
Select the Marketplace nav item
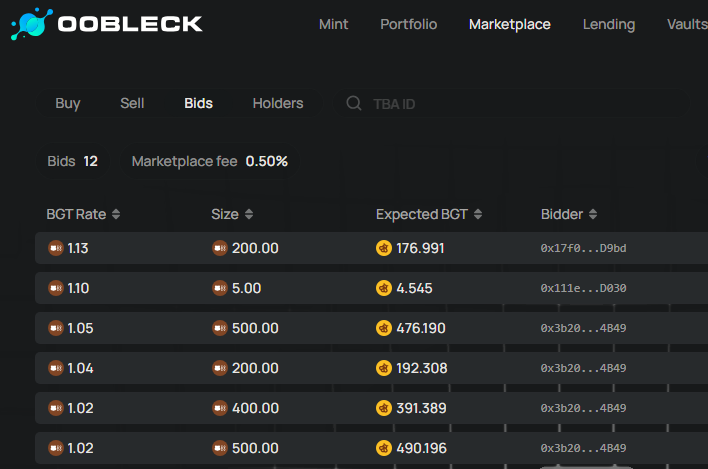coord(509,24)
